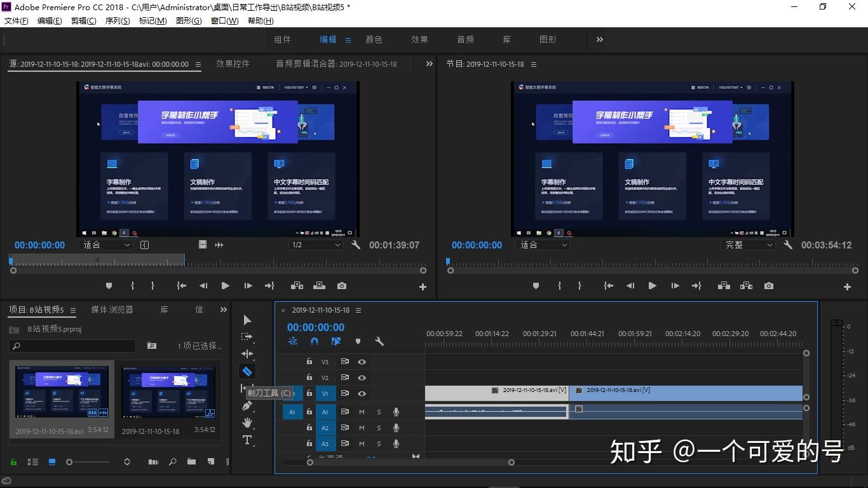Select the Ripple Edit tool
This screenshot has height=488, width=868.
[247, 354]
